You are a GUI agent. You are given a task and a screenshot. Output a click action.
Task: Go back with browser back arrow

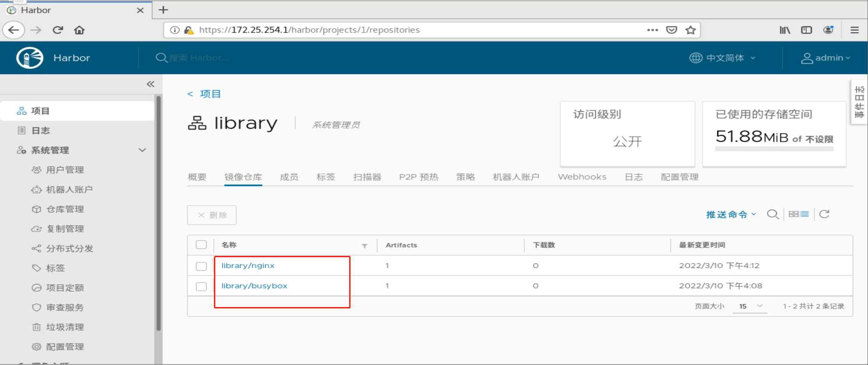(14, 30)
